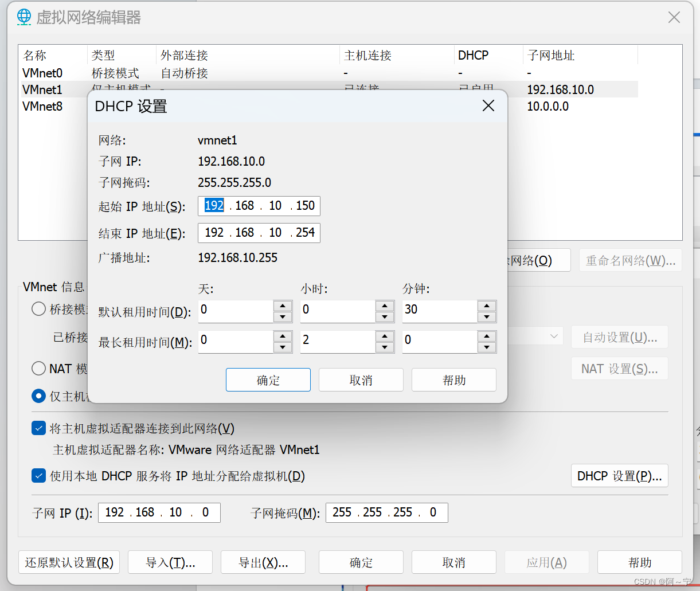Toggle 将主机虚拟适配器连接到此网络 checkbox
700x591 pixels.
(x=38, y=428)
